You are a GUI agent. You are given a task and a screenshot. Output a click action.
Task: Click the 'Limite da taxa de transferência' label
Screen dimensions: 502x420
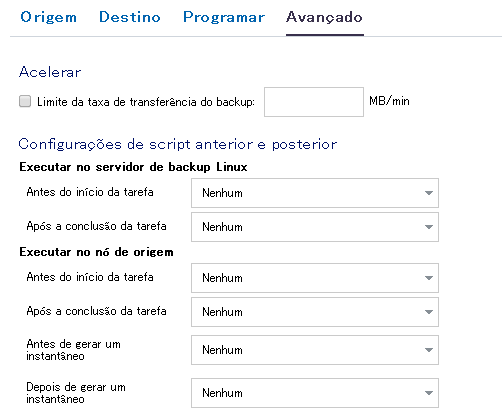pyautogui.click(x=146, y=102)
